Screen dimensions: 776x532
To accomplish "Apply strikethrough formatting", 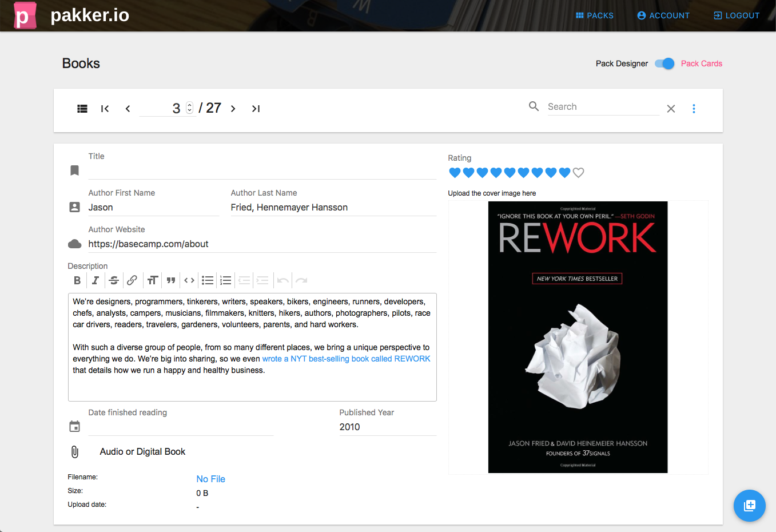I will point(114,280).
